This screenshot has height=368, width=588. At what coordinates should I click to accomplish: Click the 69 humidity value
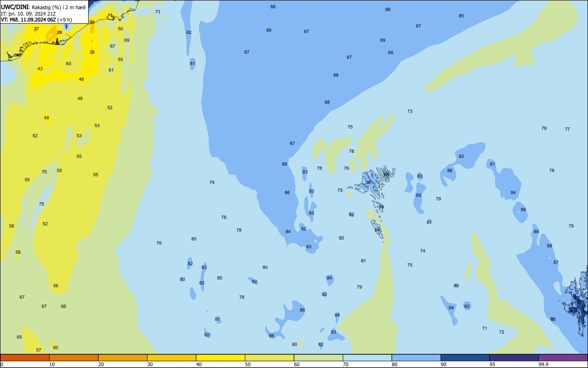pyautogui.click(x=127, y=40)
